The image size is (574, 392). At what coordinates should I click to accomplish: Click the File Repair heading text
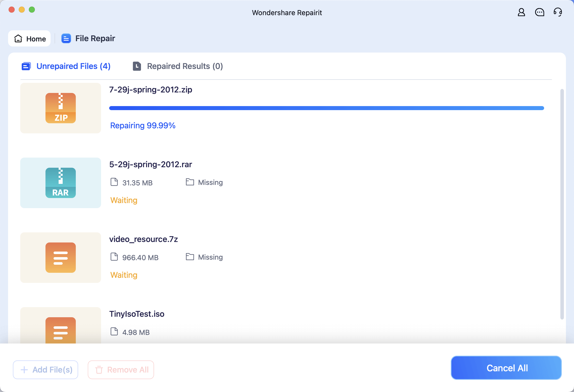coord(95,38)
